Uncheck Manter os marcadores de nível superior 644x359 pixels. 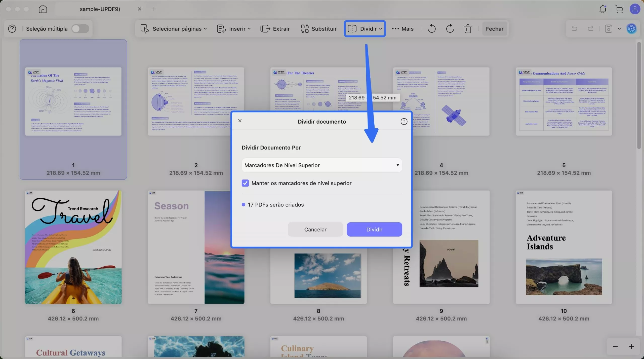tap(245, 183)
